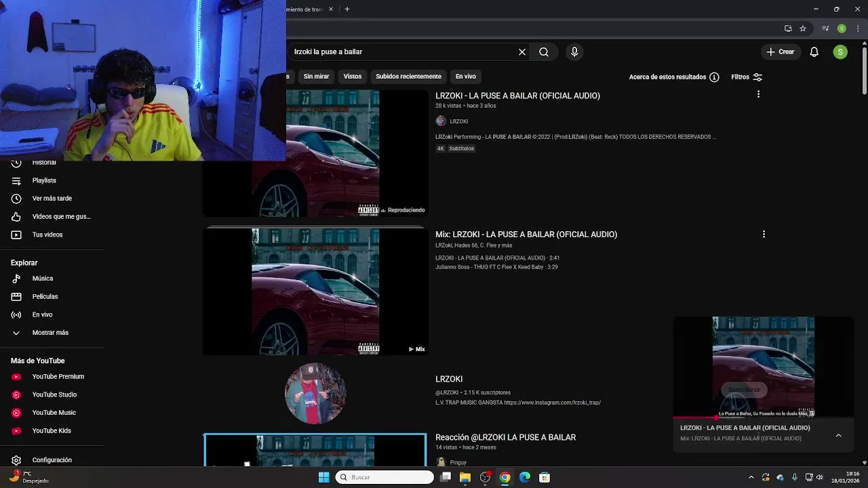Click the Crear button
This screenshot has height=488, width=868.
pyautogui.click(x=780, y=52)
